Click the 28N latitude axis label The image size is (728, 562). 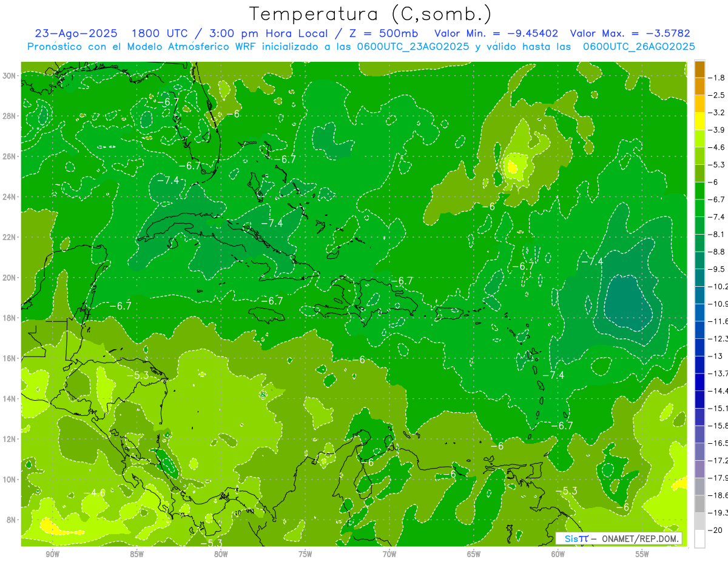tap(10, 116)
